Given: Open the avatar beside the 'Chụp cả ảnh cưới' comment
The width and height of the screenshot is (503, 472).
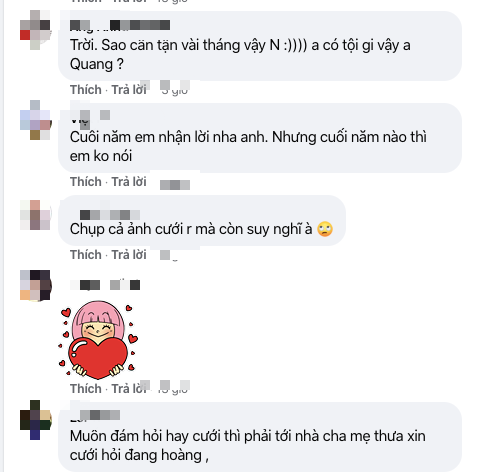Looking at the screenshot, I should 35,215.
